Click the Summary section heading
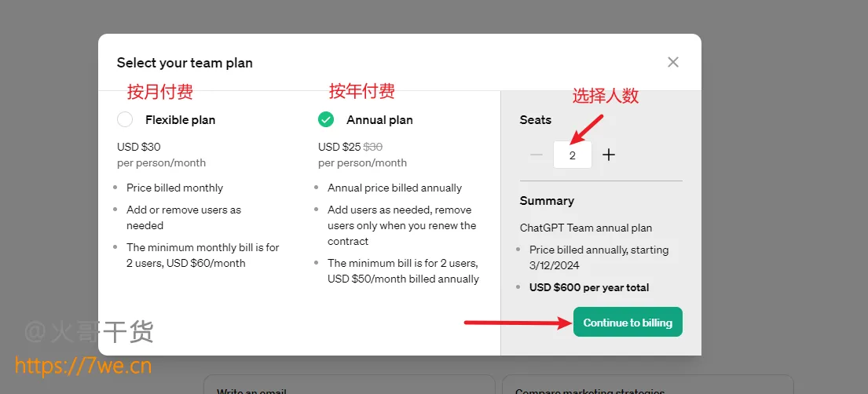This screenshot has height=394, width=868. 547,201
